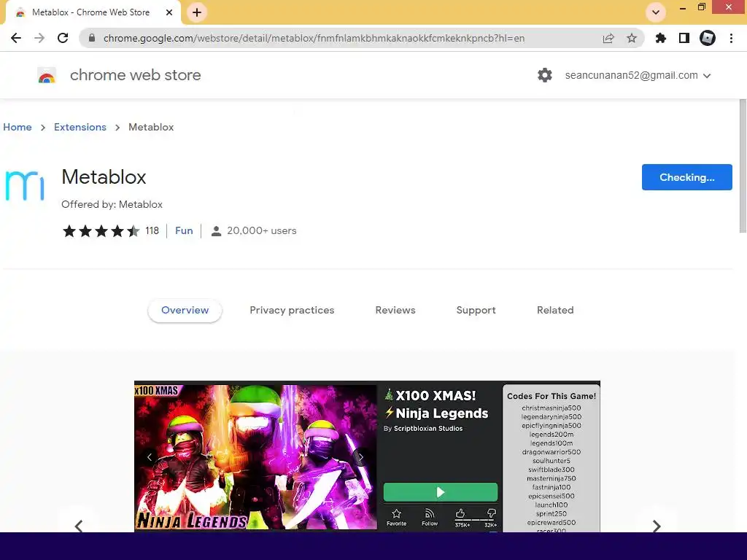Image resolution: width=747 pixels, height=560 pixels.
Task: Switch to the Privacy practices tab
Action: pyautogui.click(x=292, y=310)
